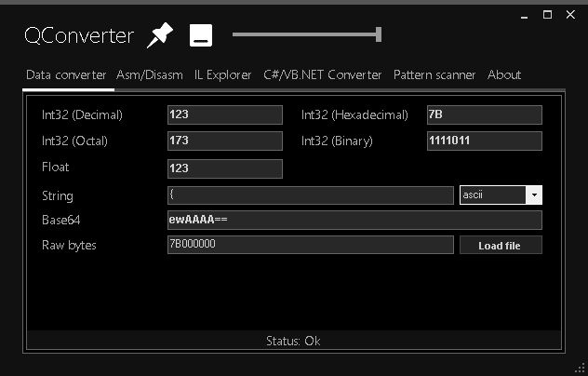This screenshot has height=376, width=588.
Task: Maximize the QConverter window
Action: (x=547, y=15)
